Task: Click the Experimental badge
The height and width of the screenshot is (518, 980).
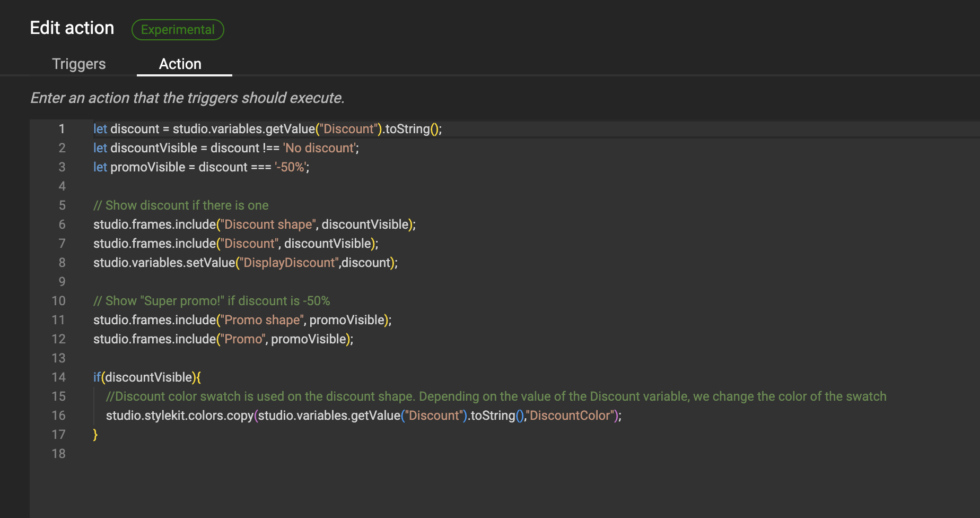Action: click(x=178, y=30)
